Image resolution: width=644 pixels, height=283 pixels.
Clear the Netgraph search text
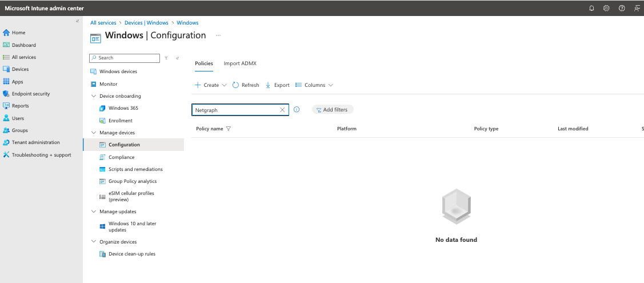[282, 110]
